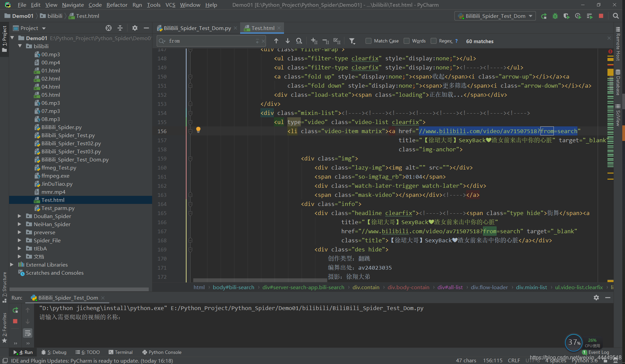This screenshot has height=364, width=625.
Task: Go to next search occurrence arrow
Action: click(x=288, y=41)
